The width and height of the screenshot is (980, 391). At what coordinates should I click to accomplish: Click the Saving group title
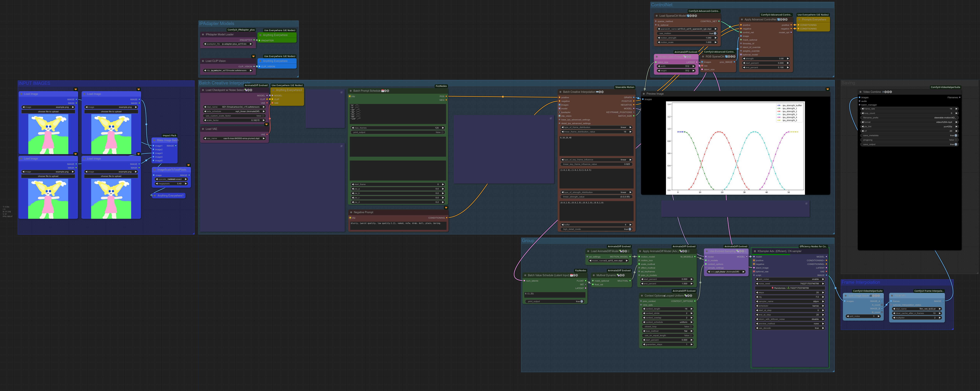point(848,83)
